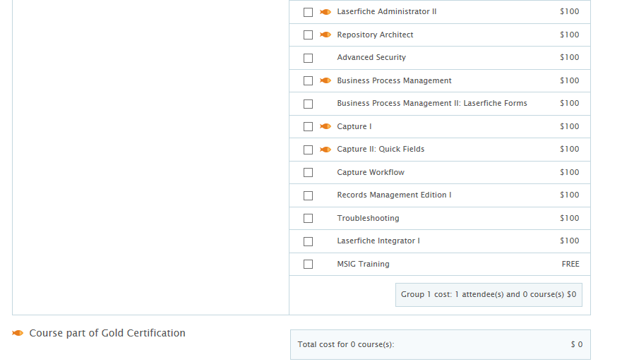Screen dimensions: 622x364
Task: Select the Capture Workflow checkbox
Action: 309,173
